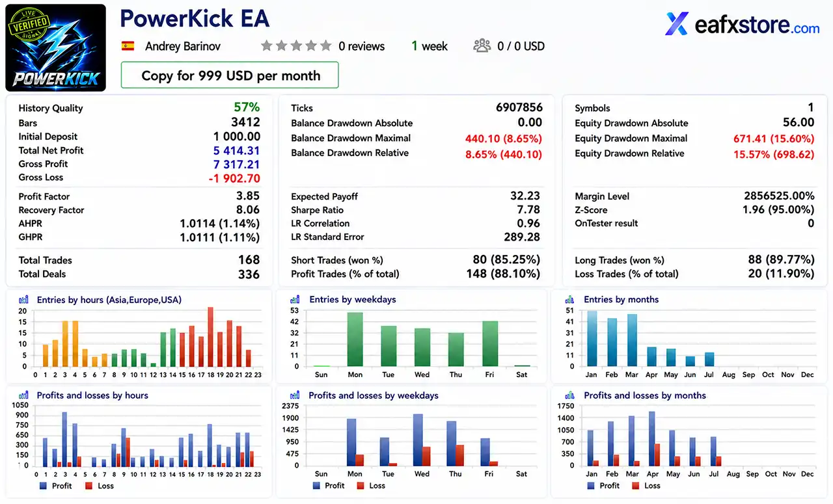Click the tall hour 18 bar in Entries by hours
The height and width of the screenshot is (504, 833).
[211, 337]
